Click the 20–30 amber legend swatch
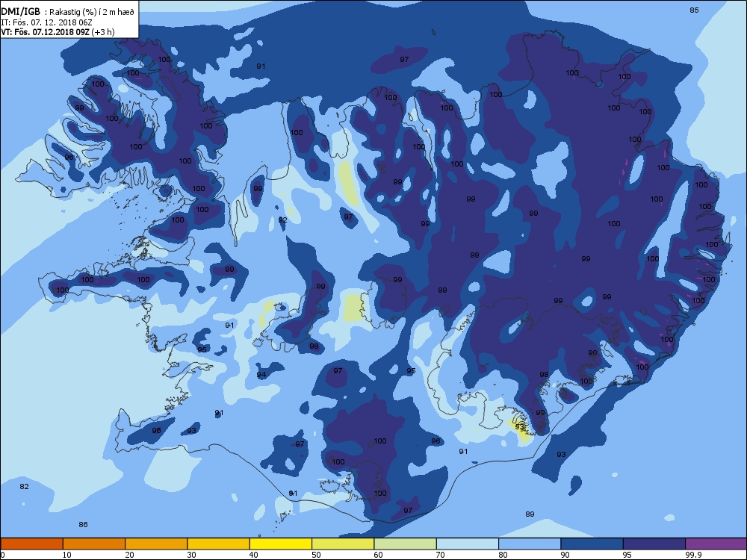Screen dimensions: 747x560 tap(156, 544)
